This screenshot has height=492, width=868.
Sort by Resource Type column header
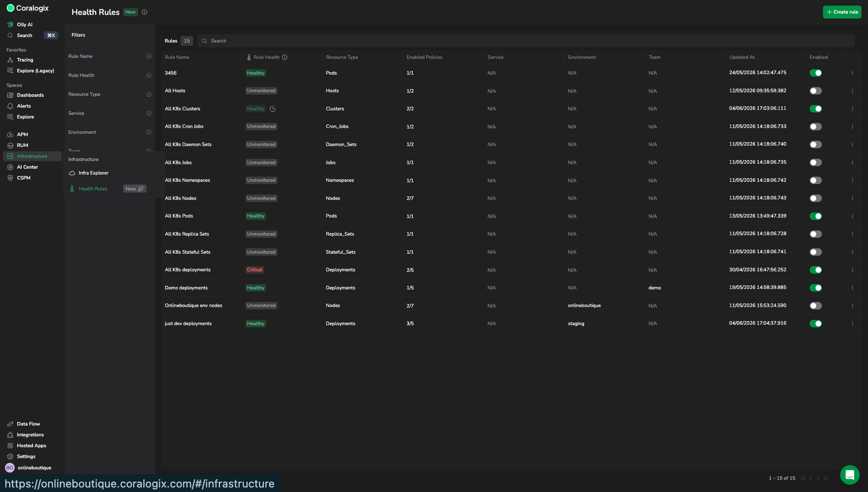point(342,57)
